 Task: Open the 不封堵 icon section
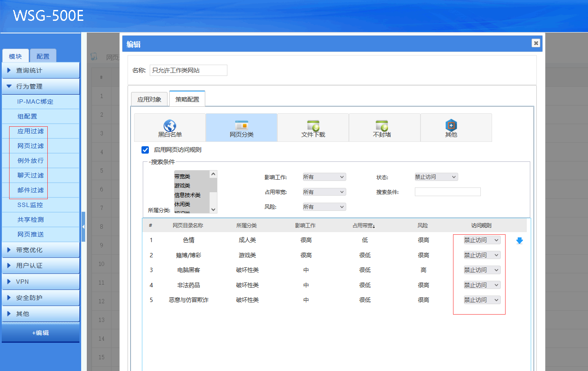[x=382, y=128]
